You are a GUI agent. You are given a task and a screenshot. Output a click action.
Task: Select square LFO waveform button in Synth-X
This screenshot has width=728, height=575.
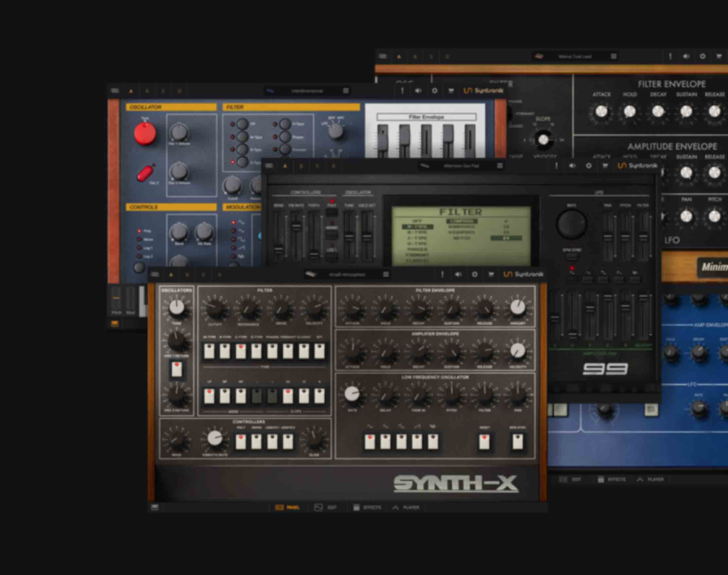401,442
